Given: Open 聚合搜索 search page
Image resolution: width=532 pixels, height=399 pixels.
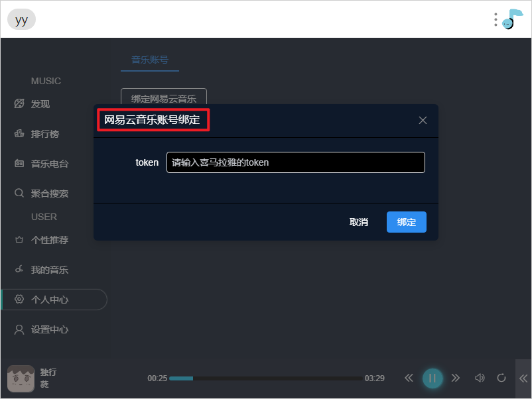Looking at the screenshot, I should point(49,194).
